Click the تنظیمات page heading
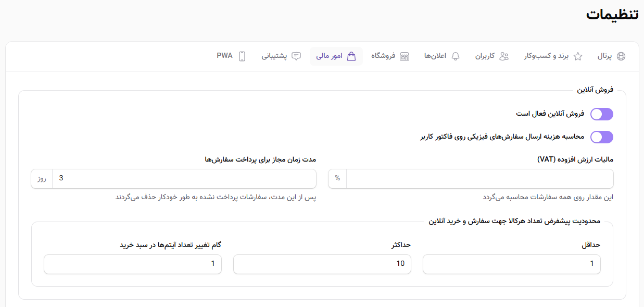This screenshot has height=307, width=644. tap(612, 15)
